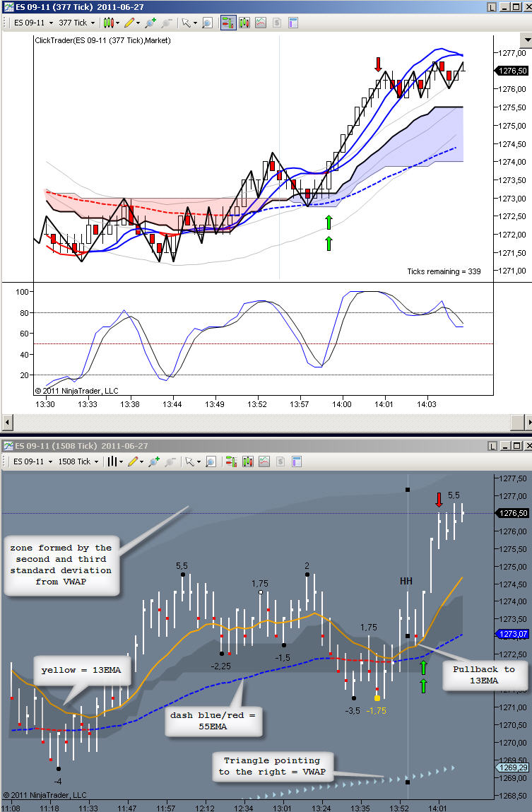The height and width of the screenshot is (812, 532).
Task: Click the NinjaTrader window icon of 377 Tick chart
Action: pyautogui.click(x=8, y=7)
